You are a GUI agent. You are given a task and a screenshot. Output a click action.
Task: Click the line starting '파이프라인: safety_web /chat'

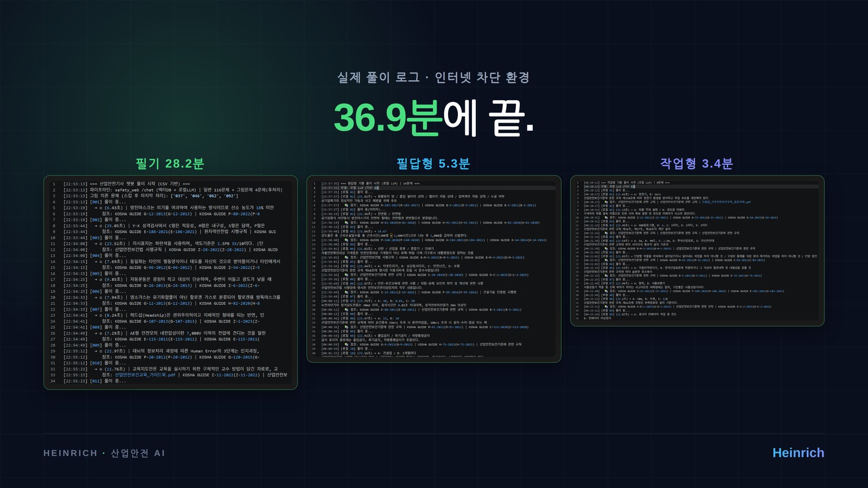[173, 190]
